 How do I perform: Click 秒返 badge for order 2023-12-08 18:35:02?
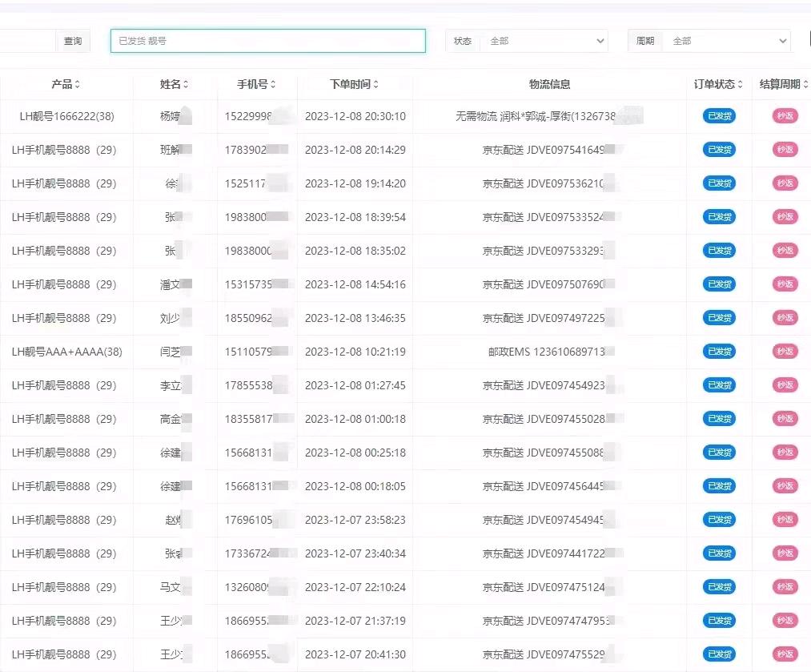(785, 251)
